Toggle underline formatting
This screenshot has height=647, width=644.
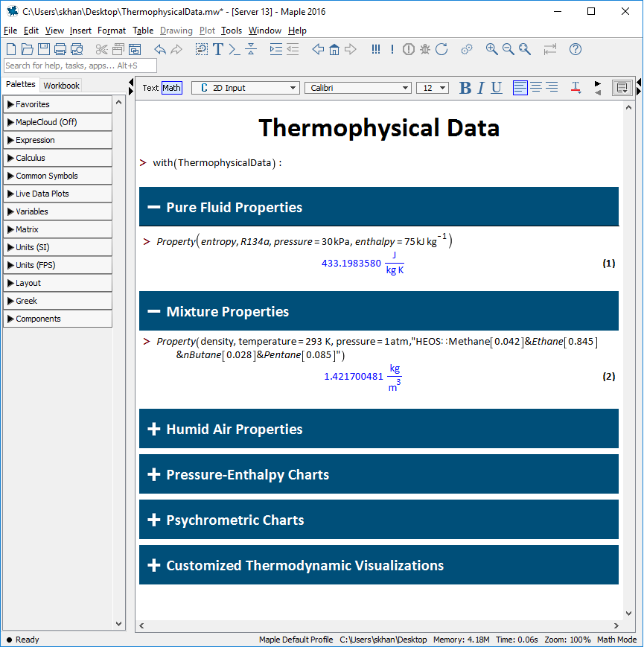497,88
